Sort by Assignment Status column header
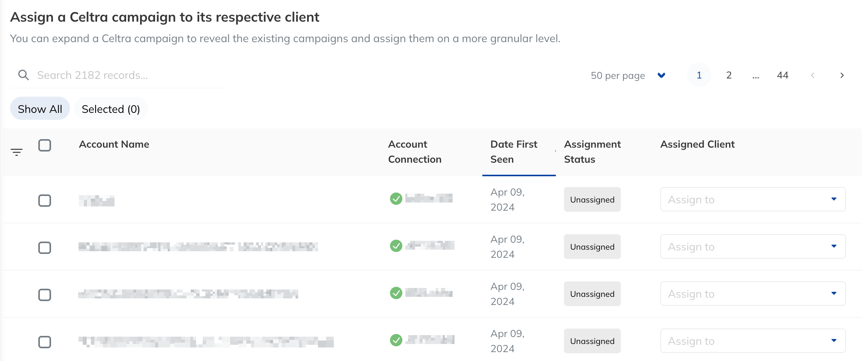 coord(592,152)
